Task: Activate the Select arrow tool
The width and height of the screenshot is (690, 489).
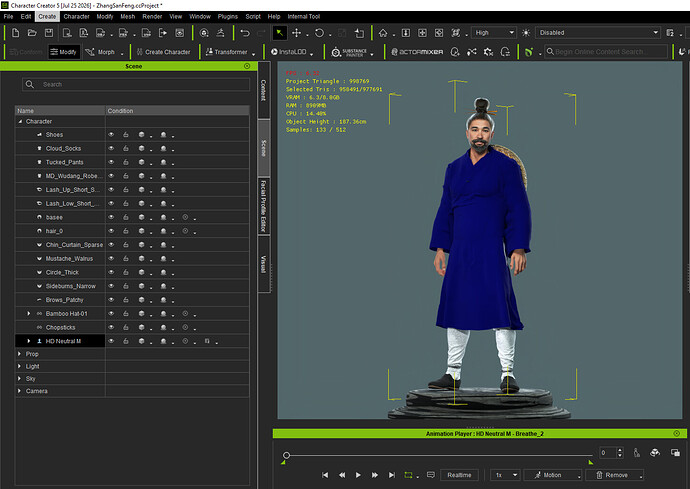Action: click(x=279, y=33)
